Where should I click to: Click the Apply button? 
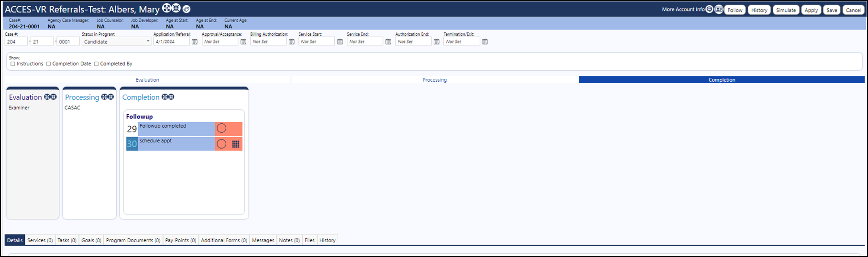click(811, 10)
